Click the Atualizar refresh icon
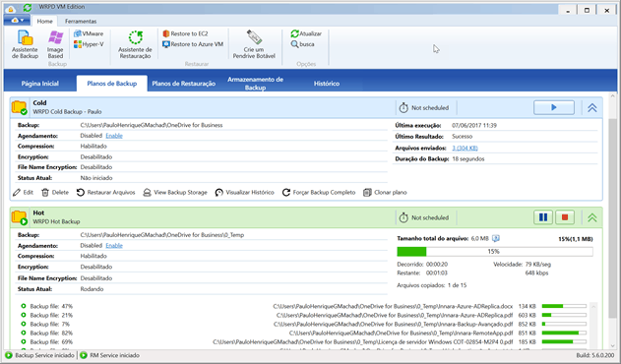Viewport: 621px width, 364px height. tap(294, 33)
